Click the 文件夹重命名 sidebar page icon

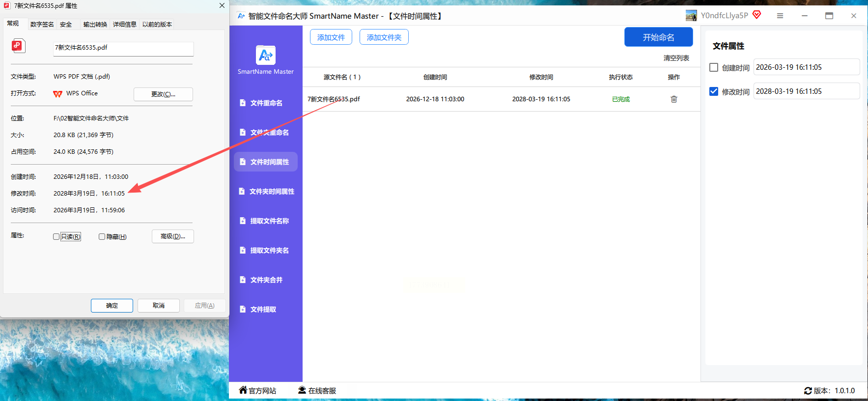243,132
